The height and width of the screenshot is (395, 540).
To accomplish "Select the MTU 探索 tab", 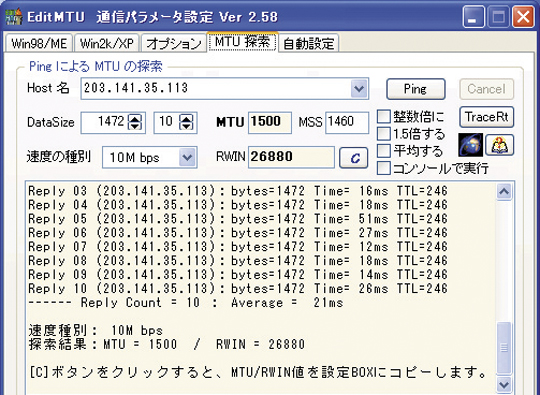I will [242, 42].
